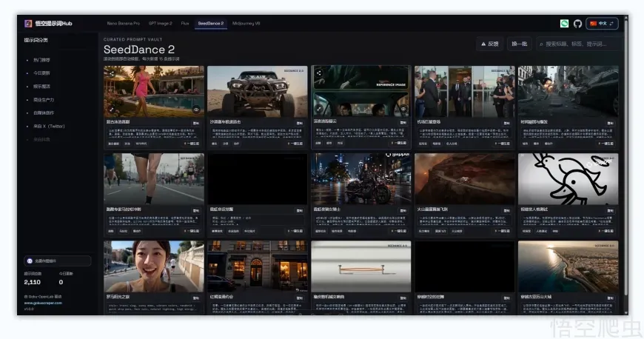644x339 pixels.
Task: Open the lit building at dusk thumbnail
Action: coord(258,266)
